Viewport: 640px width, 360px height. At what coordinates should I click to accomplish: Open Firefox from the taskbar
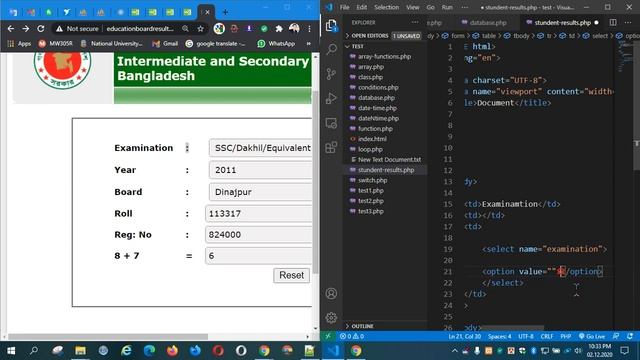coord(172,351)
